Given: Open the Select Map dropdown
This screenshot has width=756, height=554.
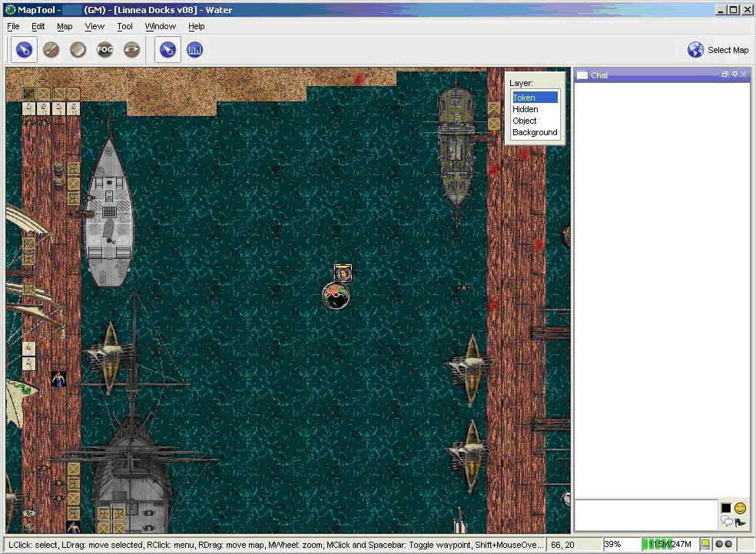Looking at the screenshot, I should pyautogui.click(x=718, y=50).
